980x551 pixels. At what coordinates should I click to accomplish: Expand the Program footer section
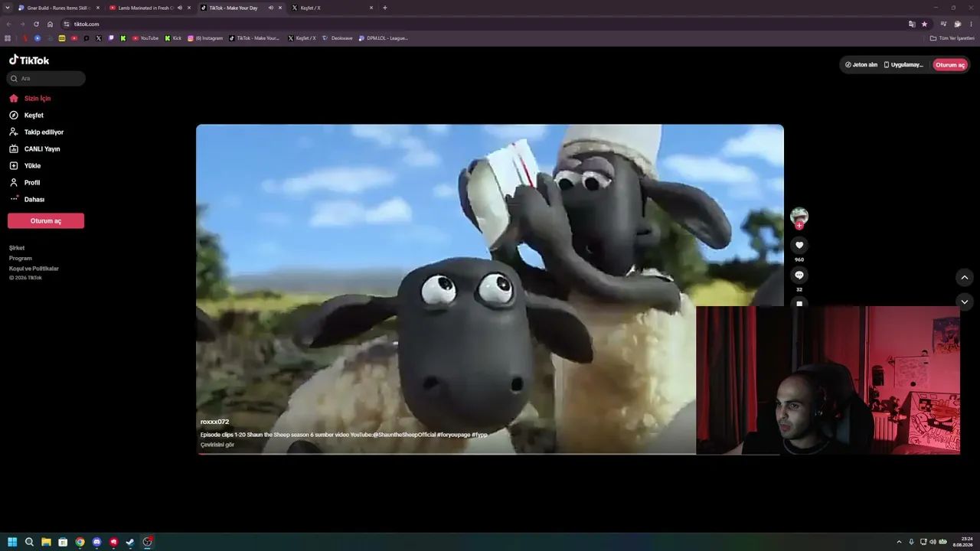point(21,258)
